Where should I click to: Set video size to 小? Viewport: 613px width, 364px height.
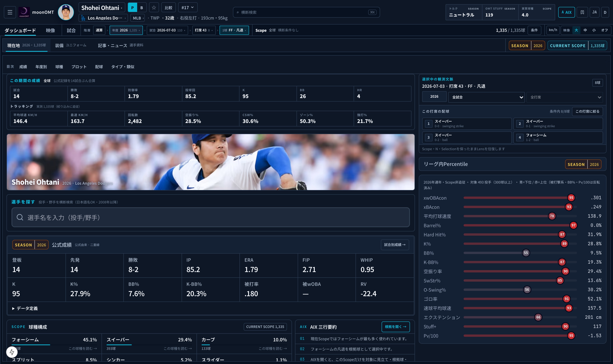(594, 30)
